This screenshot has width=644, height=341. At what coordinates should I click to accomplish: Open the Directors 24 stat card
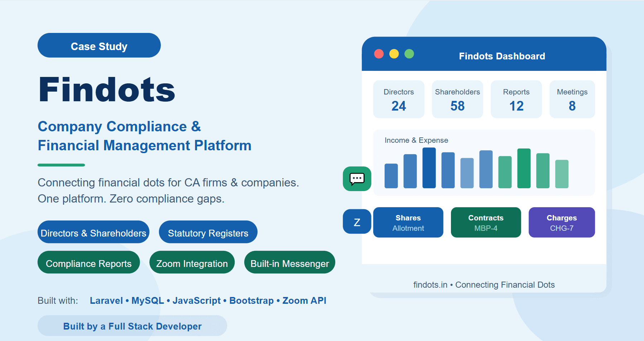pyautogui.click(x=399, y=99)
